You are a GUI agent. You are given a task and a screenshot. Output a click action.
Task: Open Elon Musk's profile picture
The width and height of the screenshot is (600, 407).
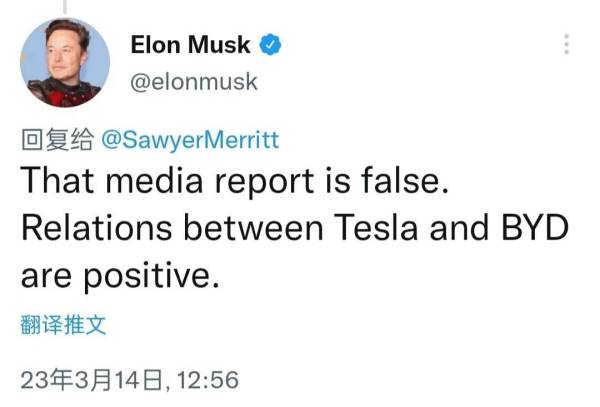coord(65,62)
